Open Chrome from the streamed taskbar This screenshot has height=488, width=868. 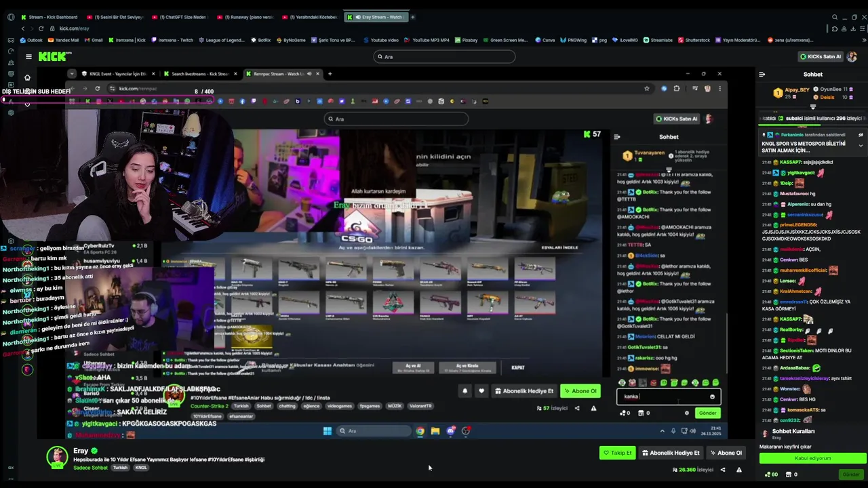pos(420,431)
